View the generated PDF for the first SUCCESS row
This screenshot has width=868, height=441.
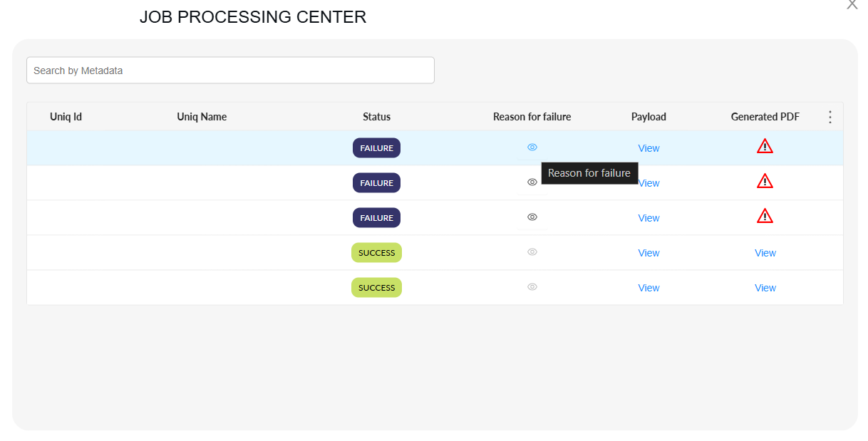pyautogui.click(x=765, y=253)
